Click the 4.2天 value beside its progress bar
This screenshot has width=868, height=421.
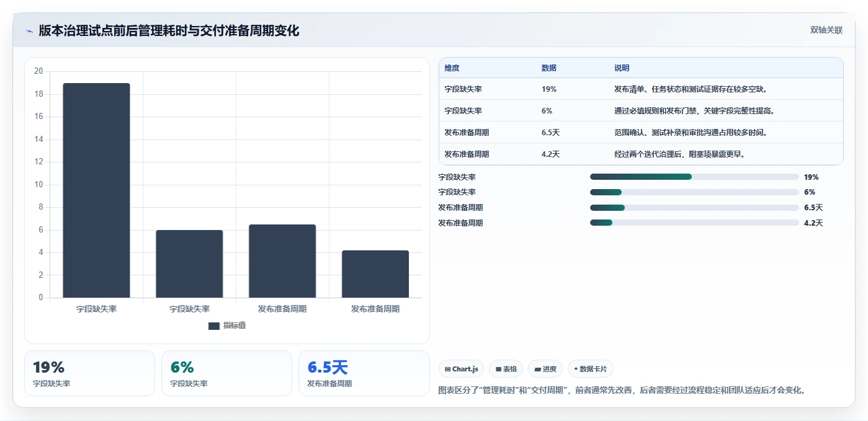click(x=813, y=223)
